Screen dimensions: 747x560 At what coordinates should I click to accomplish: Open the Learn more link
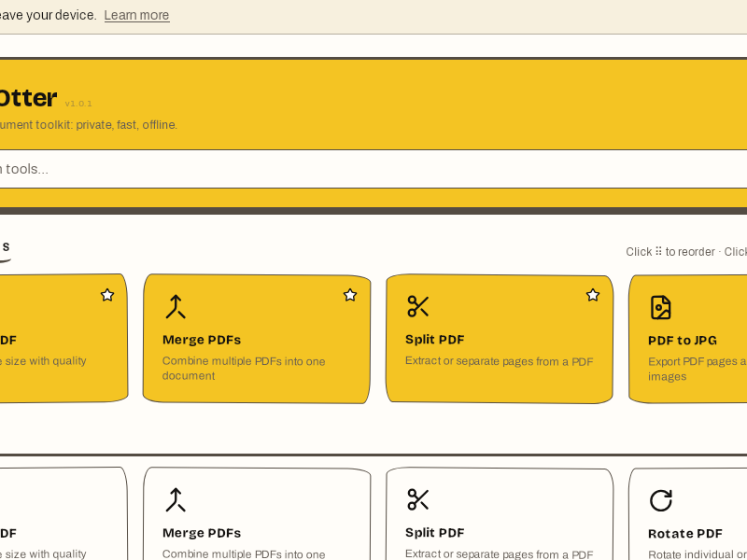click(x=136, y=15)
